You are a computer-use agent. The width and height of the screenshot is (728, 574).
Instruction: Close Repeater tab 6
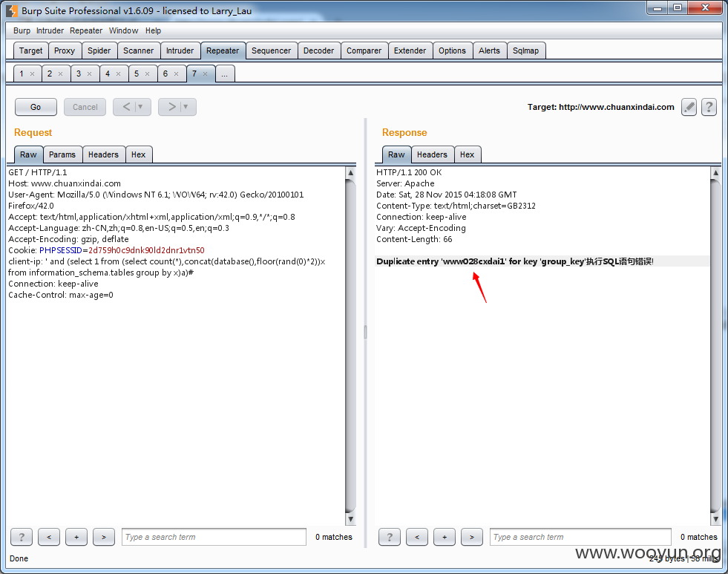pos(176,74)
